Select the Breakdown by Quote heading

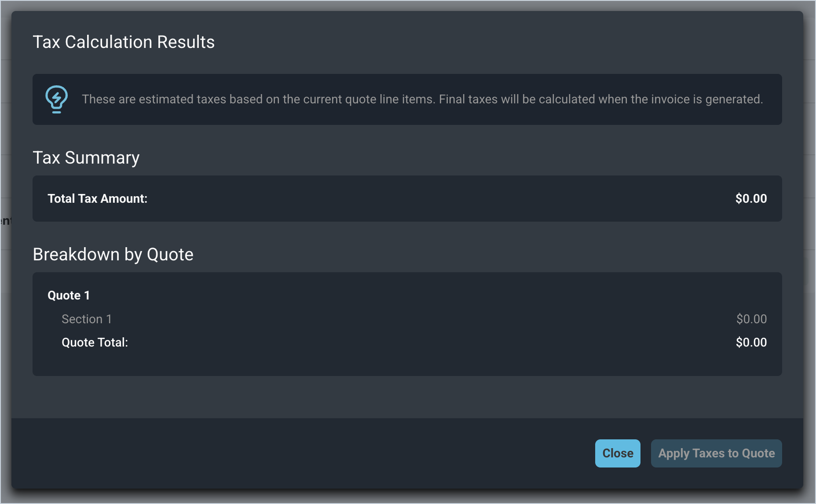pos(113,255)
